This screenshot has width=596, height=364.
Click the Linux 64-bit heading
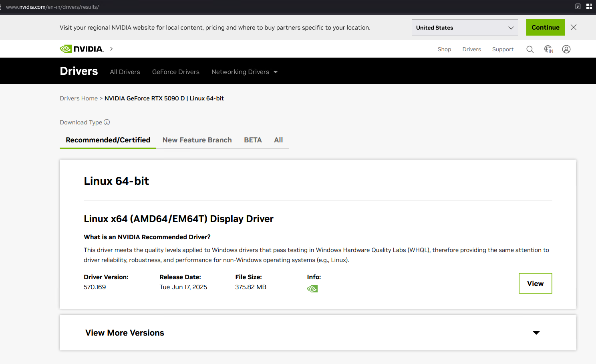click(x=117, y=181)
